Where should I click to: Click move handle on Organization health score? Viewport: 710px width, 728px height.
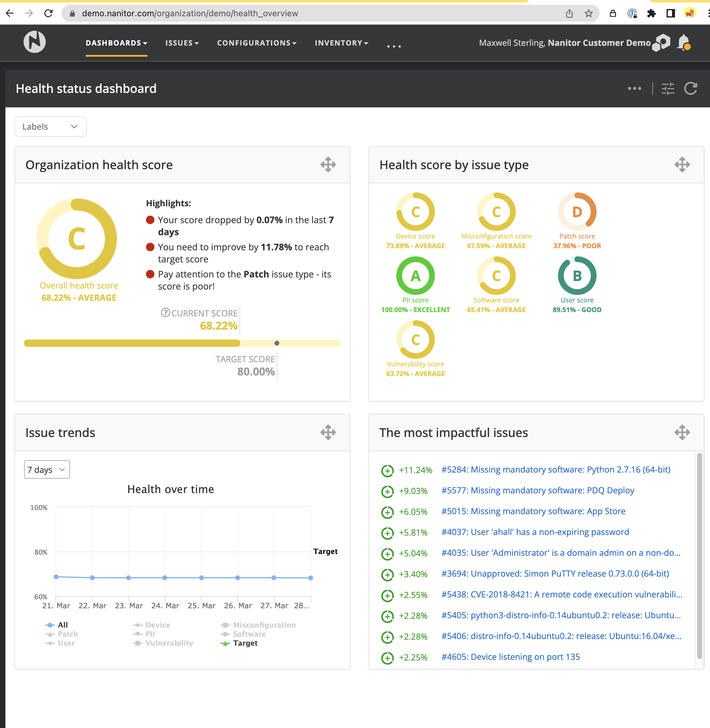coord(328,165)
